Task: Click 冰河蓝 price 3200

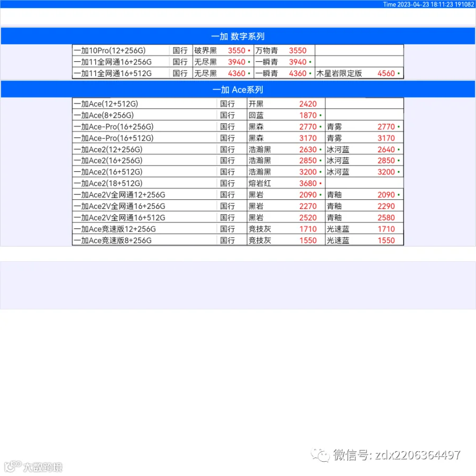Action: 386,172
